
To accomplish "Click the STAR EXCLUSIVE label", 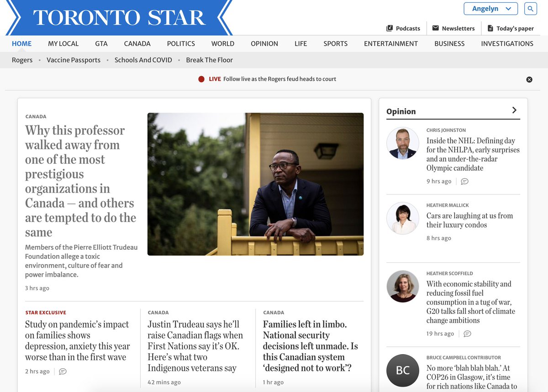I will point(46,313).
